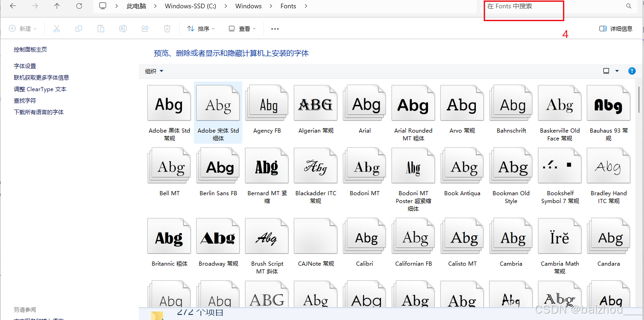Go back with the back arrow
This screenshot has width=644, height=320.
point(13,6)
